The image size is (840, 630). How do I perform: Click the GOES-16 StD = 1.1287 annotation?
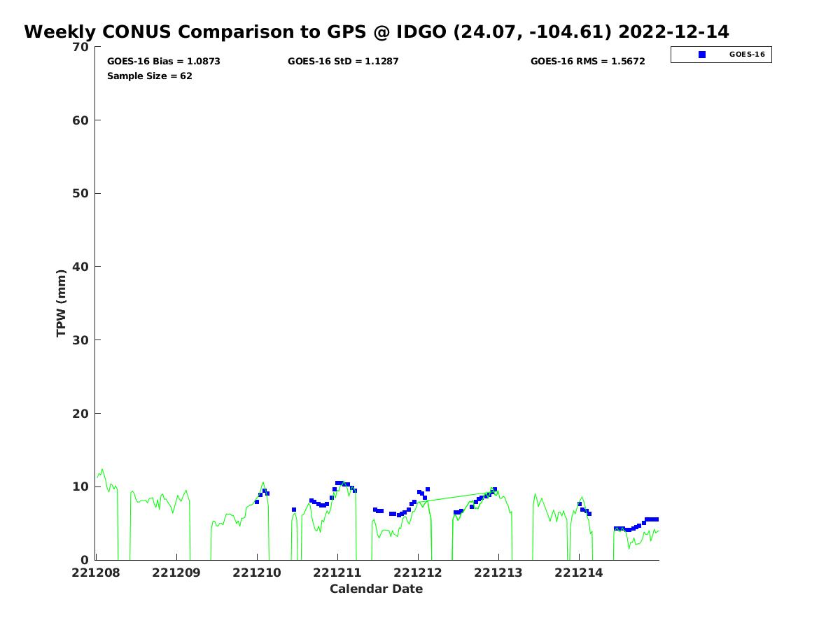point(343,62)
